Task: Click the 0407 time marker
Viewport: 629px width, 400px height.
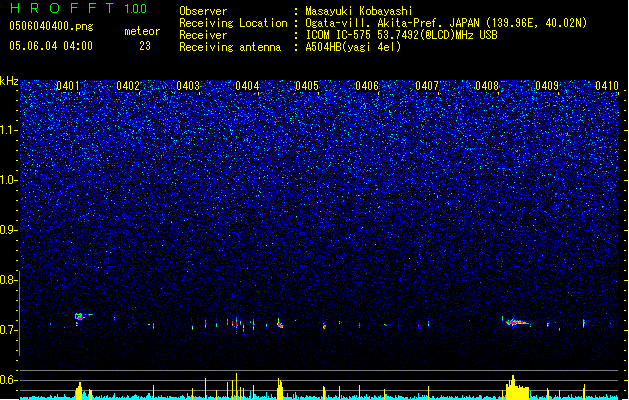Action: [427, 86]
